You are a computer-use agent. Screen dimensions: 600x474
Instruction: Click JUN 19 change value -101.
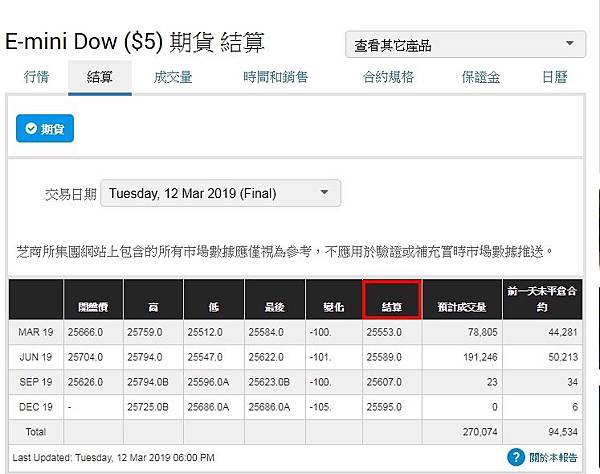point(320,357)
